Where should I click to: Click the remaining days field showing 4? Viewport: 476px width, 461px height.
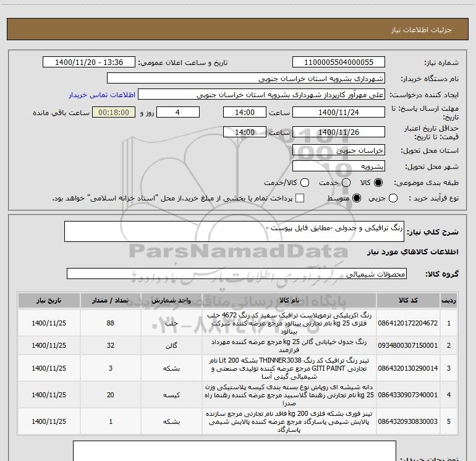177,112
